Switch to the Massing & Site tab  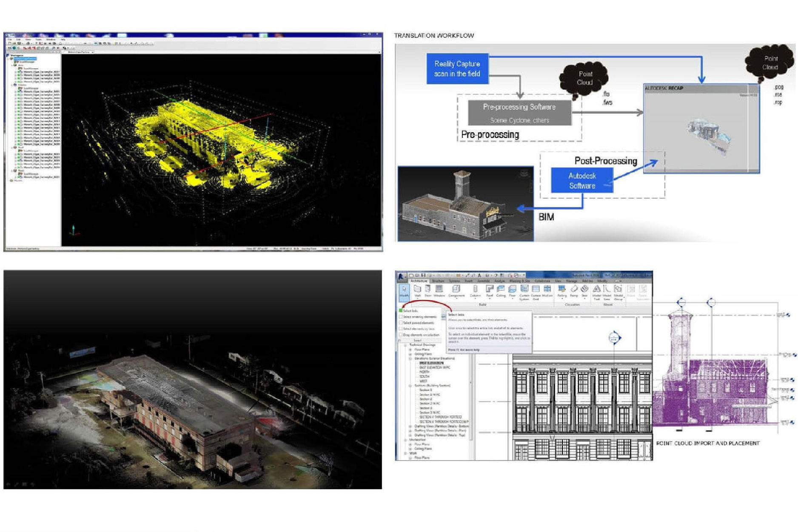click(520, 281)
